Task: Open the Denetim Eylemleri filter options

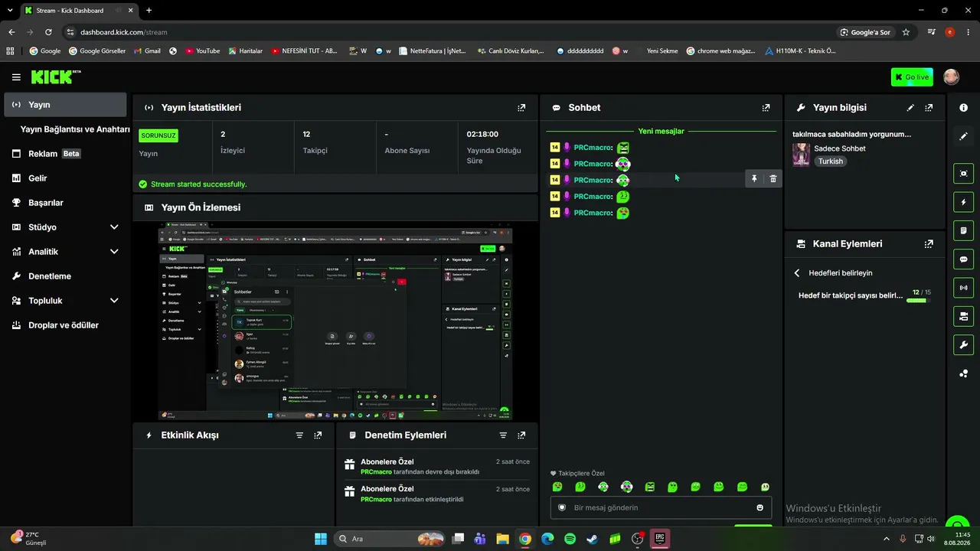Action: (x=503, y=435)
